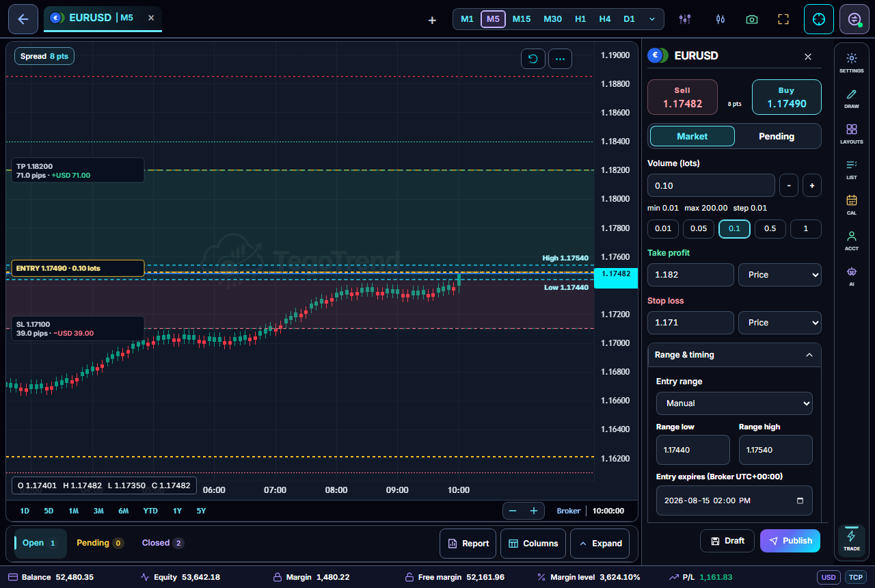Open the Calendar (CAL) sidebar icon
Image resolution: width=875 pixels, height=588 pixels.
coord(852,204)
